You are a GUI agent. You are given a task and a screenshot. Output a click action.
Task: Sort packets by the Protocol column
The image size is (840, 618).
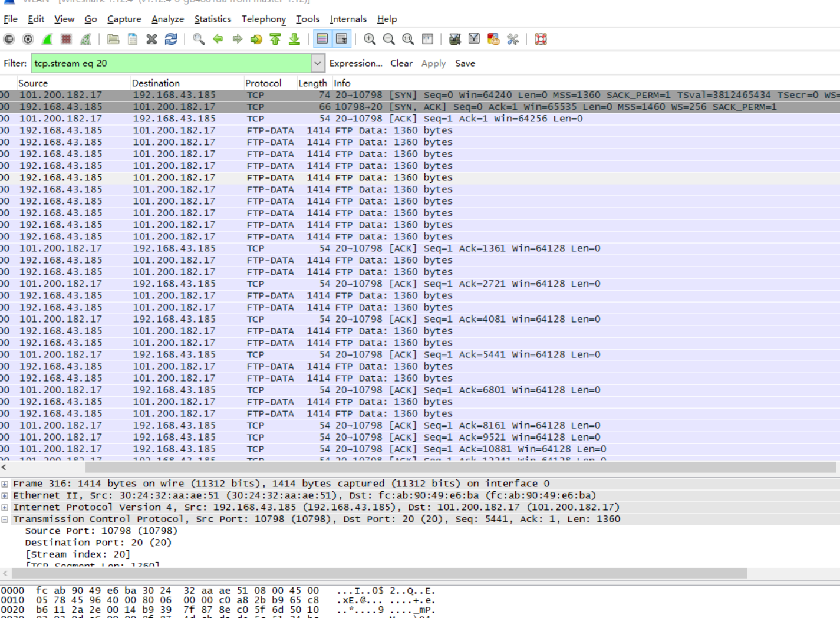(270, 83)
